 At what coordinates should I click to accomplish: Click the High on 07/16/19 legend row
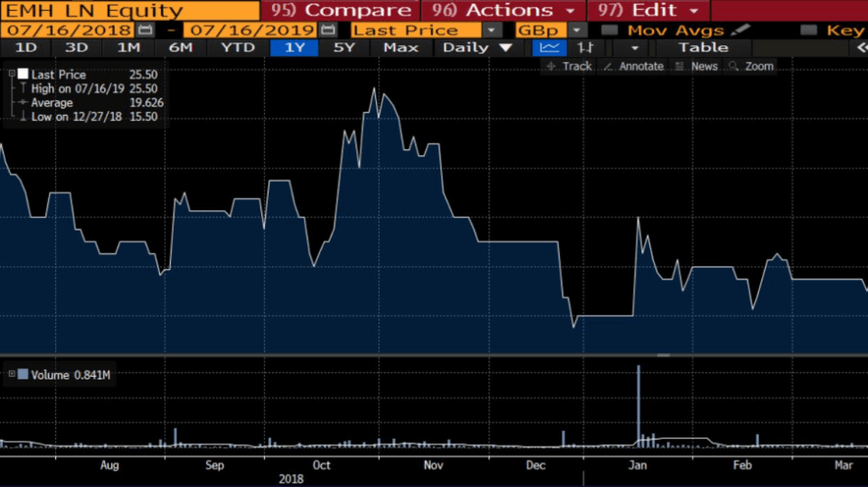(89, 89)
